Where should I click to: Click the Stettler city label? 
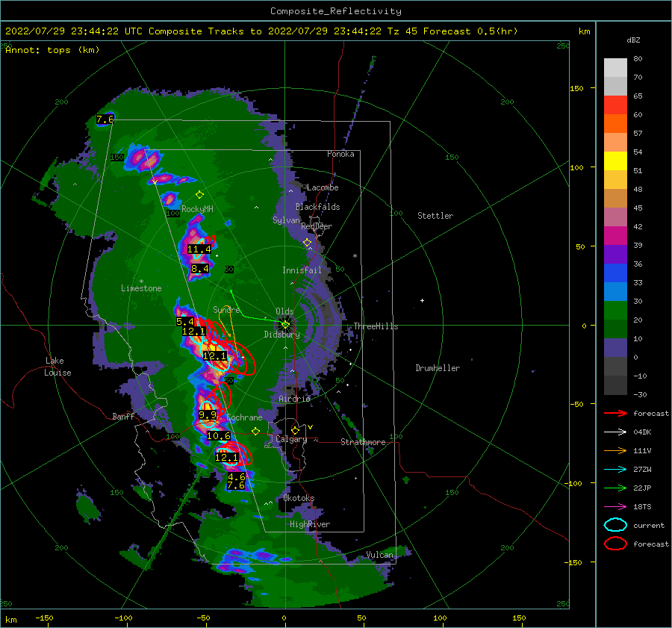[435, 216]
